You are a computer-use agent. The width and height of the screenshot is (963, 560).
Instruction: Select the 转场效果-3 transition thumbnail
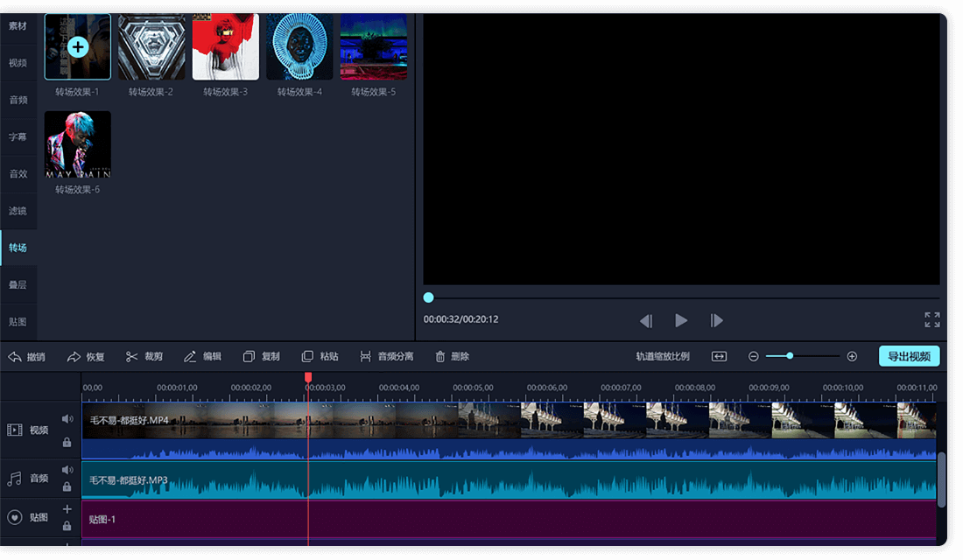click(x=225, y=47)
